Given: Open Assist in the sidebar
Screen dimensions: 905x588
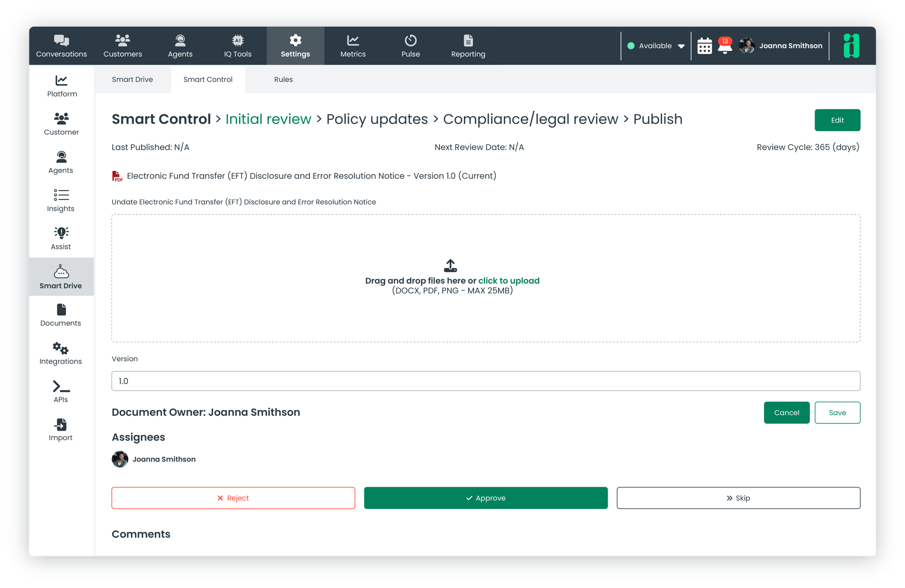Looking at the screenshot, I should (x=61, y=239).
